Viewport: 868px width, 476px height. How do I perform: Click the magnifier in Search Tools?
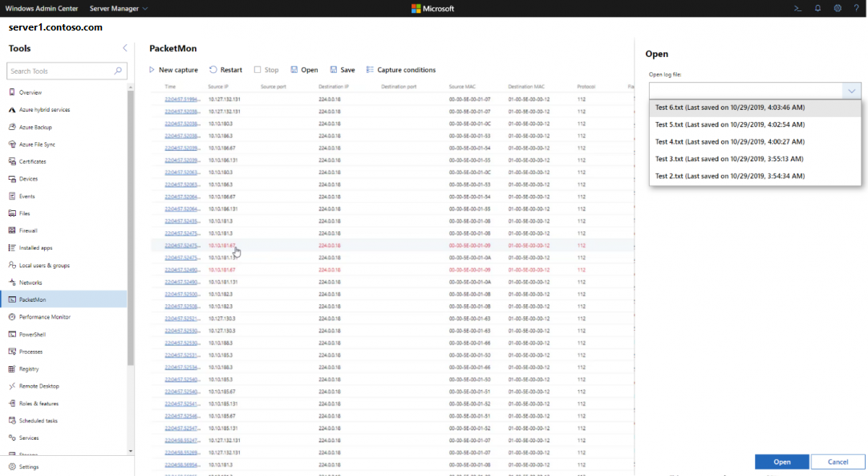click(x=118, y=71)
